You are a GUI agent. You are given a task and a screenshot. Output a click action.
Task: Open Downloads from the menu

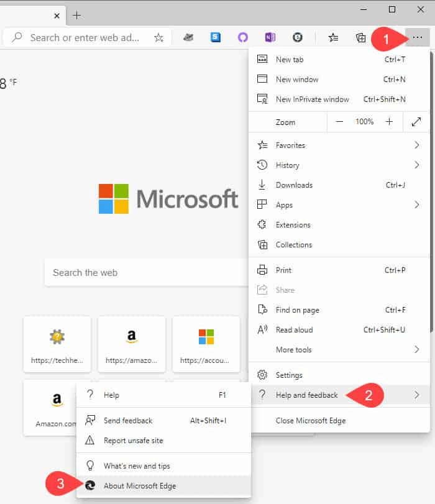tap(339, 185)
